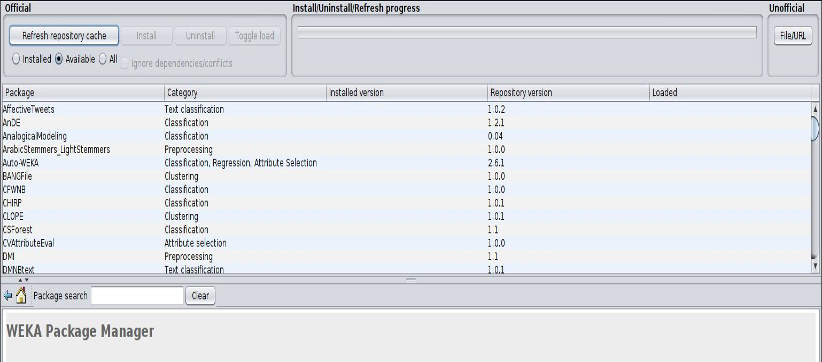
Task: Click the Install button
Action: click(146, 36)
